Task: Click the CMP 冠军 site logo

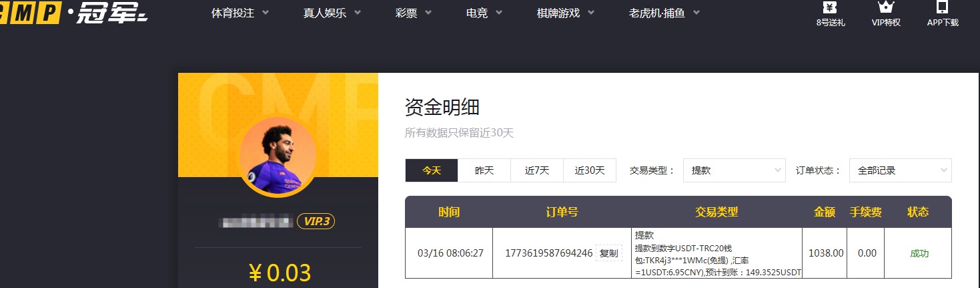Action: 73,12
